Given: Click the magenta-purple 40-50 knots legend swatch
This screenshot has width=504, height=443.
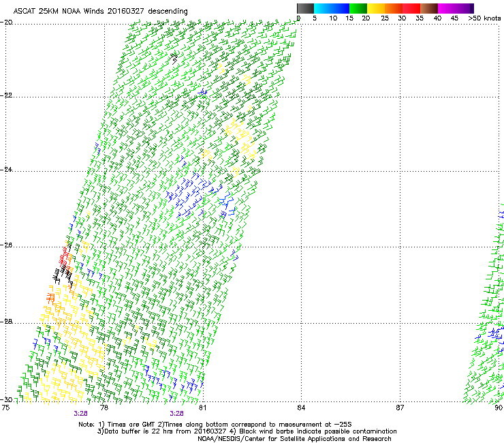Looking at the screenshot, I should 456,8.
